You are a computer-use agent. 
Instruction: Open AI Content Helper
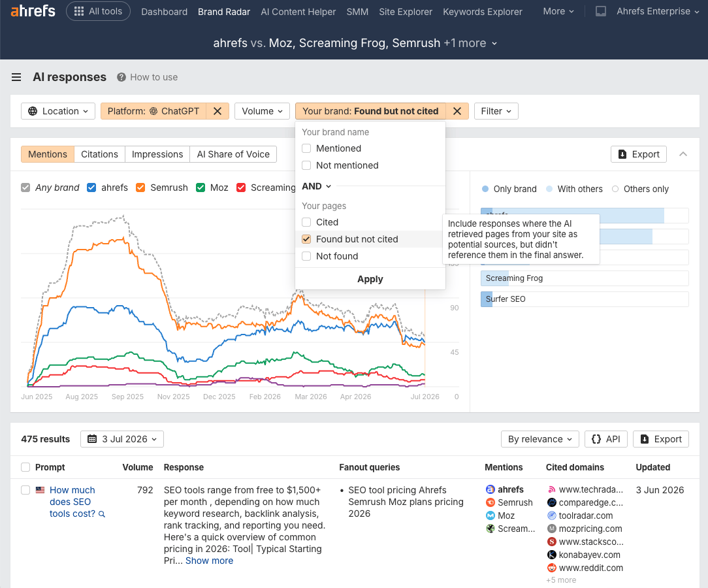pos(298,12)
